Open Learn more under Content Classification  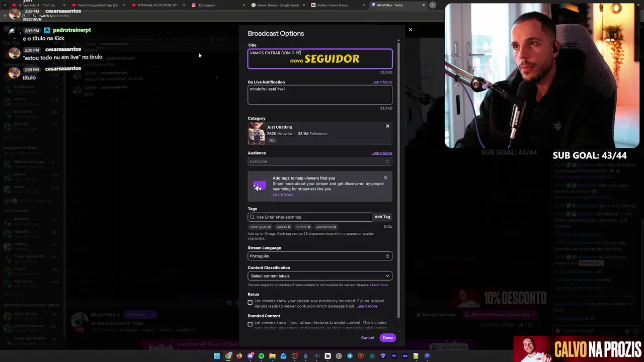click(x=379, y=285)
